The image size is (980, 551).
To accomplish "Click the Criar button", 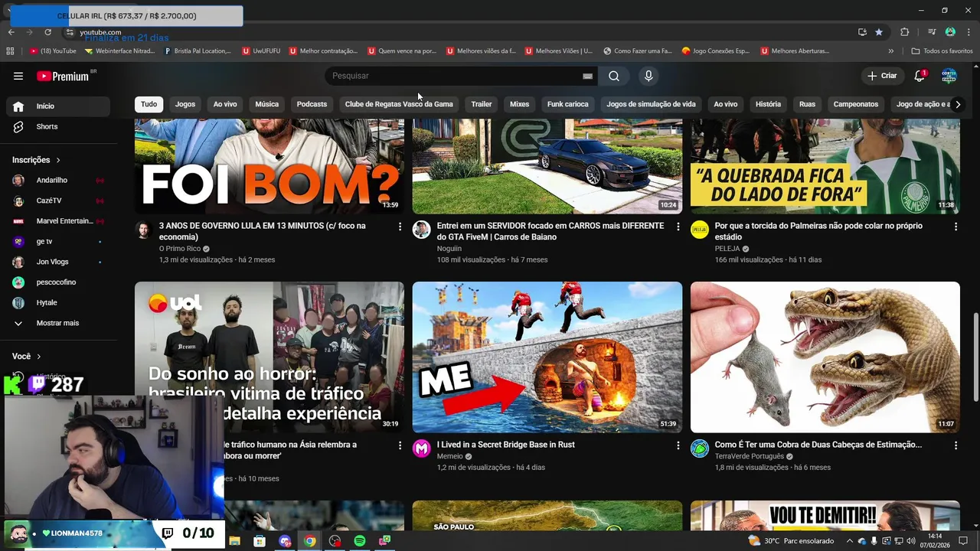I will click(x=882, y=76).
